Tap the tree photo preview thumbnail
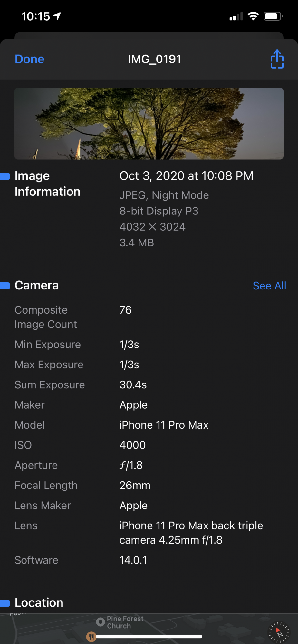The height and width of the screenshot is (644, 298). click(149, 124)
